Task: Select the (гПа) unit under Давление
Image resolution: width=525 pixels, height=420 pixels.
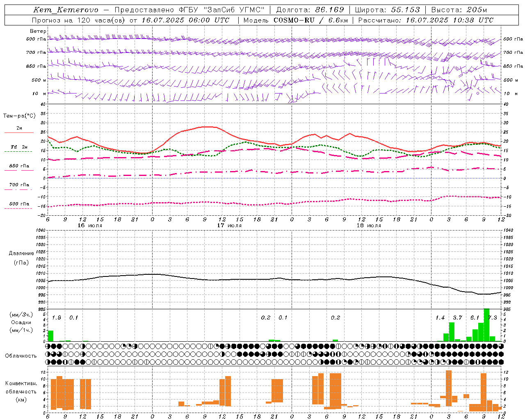Action: coord(21,262)
